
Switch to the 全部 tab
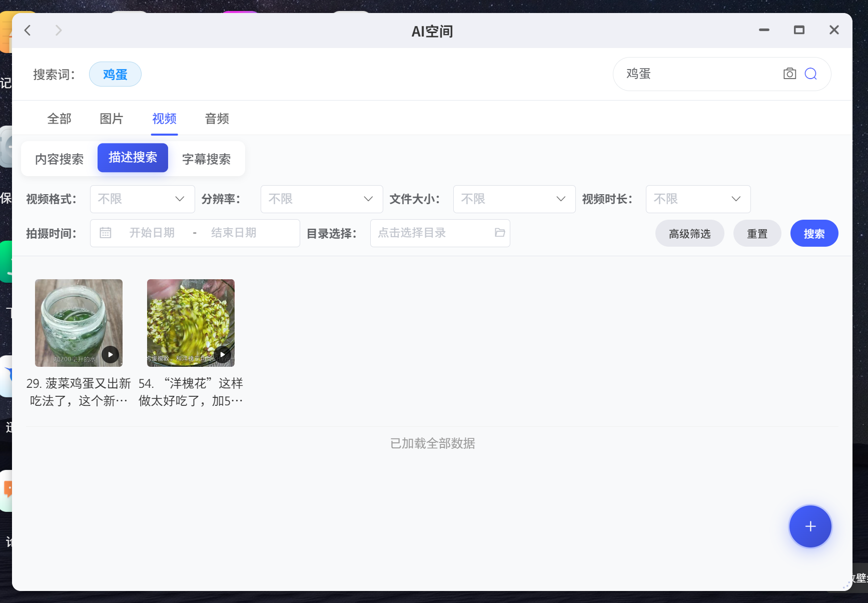[60, 119]
